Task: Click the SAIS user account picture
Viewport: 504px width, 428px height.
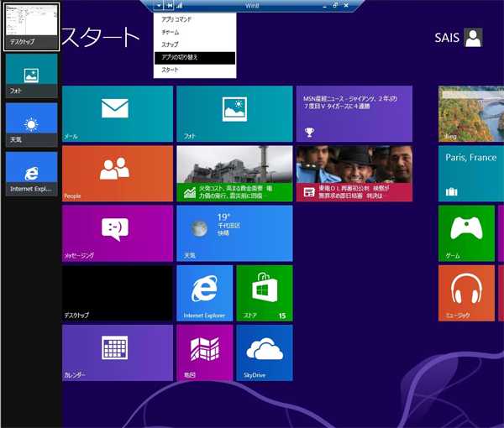Action: coord(473,38)
